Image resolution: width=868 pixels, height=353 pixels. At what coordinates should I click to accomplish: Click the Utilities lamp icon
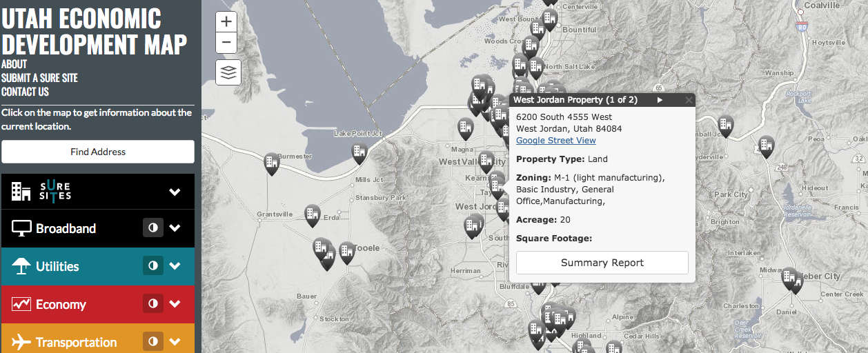tap(21, 266)
